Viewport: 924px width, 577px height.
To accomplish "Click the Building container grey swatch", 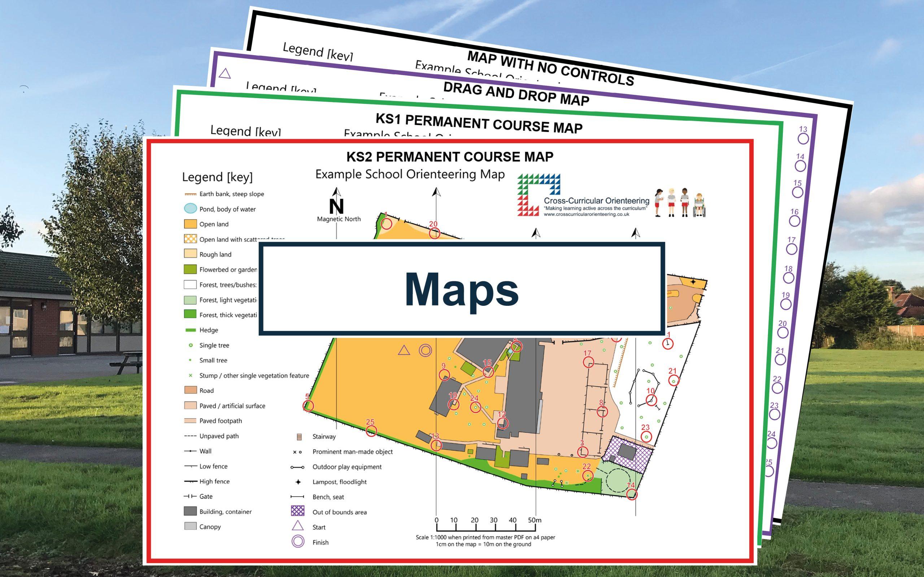I will click(190, 511).
